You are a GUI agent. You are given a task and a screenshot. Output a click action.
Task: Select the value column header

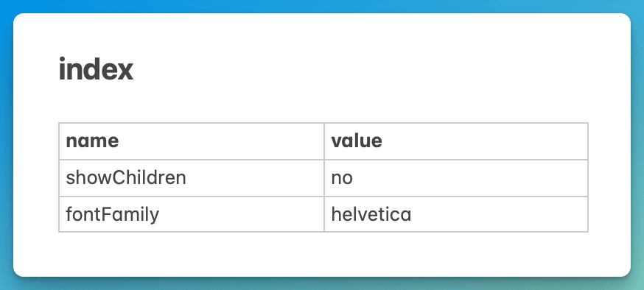coord(456,141)
